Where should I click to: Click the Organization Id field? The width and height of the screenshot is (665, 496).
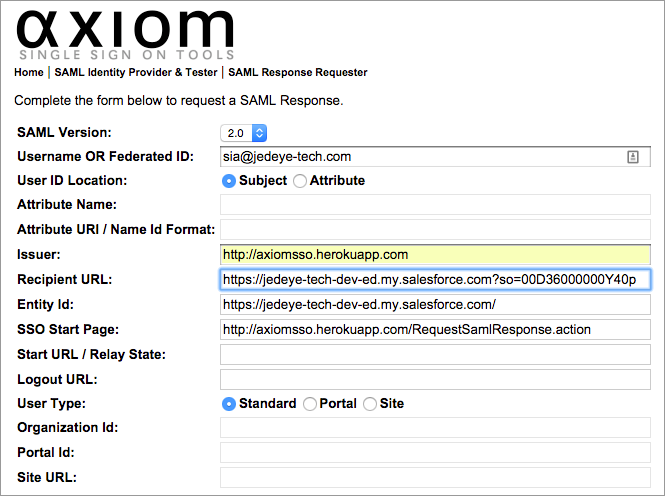point(435,428)
